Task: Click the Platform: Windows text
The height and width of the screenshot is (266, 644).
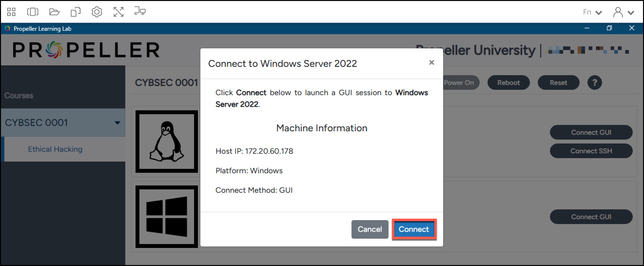Action: [249, 171]
